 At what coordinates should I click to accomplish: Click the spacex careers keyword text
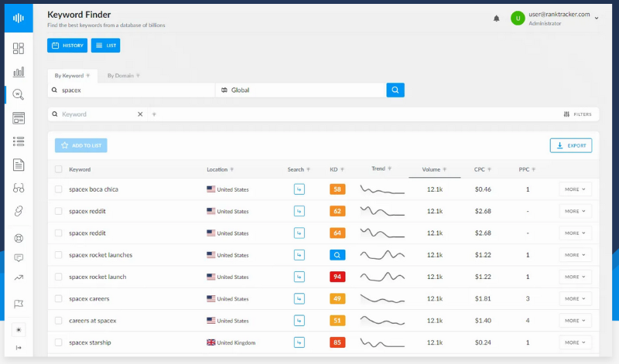[x=89, y=298]
